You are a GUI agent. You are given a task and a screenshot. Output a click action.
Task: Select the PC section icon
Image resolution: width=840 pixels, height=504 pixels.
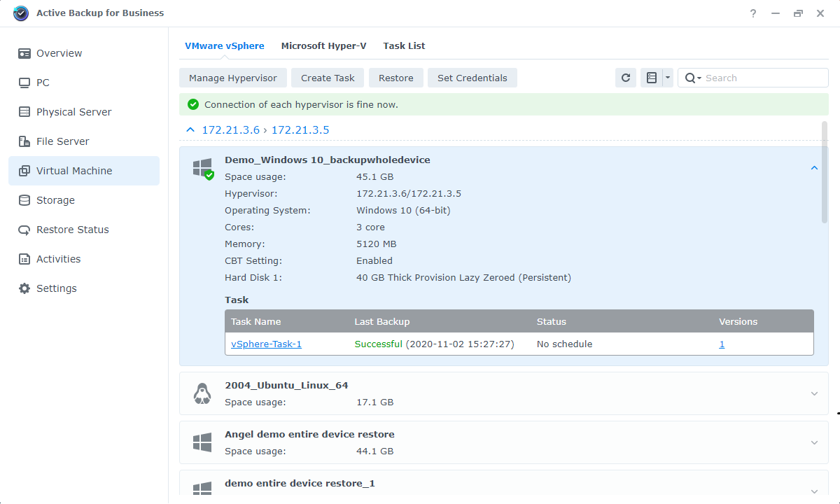tap(25, 83)
